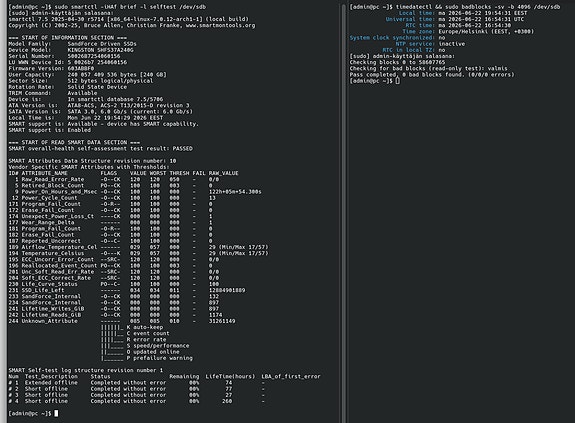Click the Temperature_Celsius raw value '29 (Min/Max 17/57)'

[238, 253]
